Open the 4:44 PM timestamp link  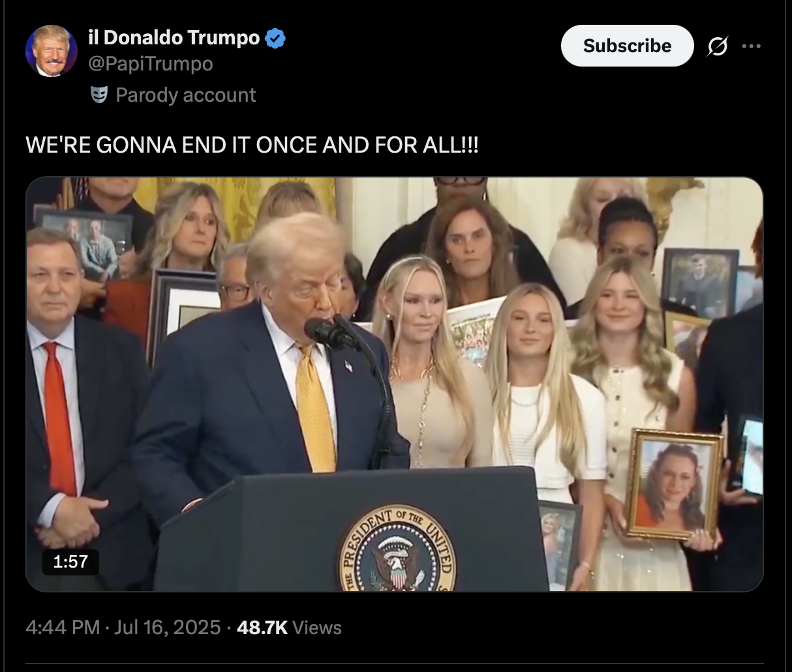click(63, 628)
